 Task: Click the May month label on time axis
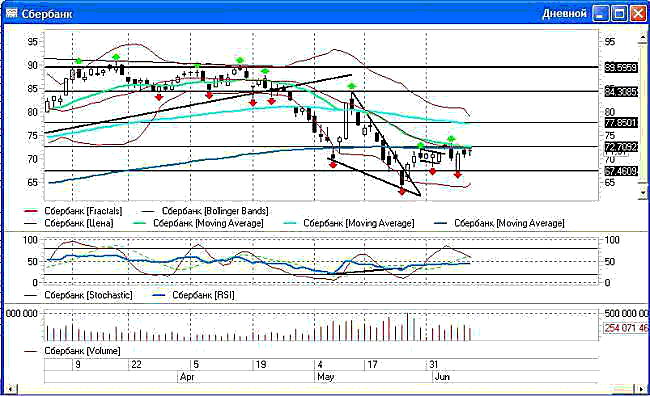[x=326, y=377]
